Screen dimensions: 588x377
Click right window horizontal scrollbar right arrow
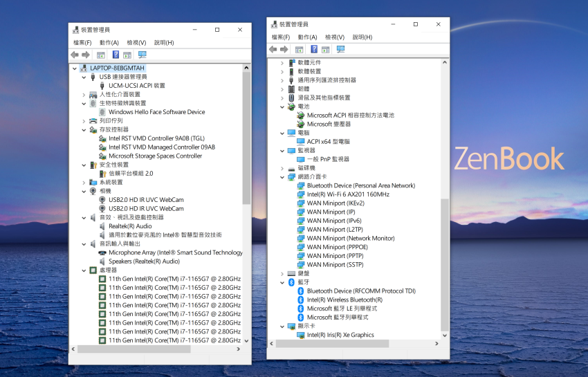[x=437, y=344]
